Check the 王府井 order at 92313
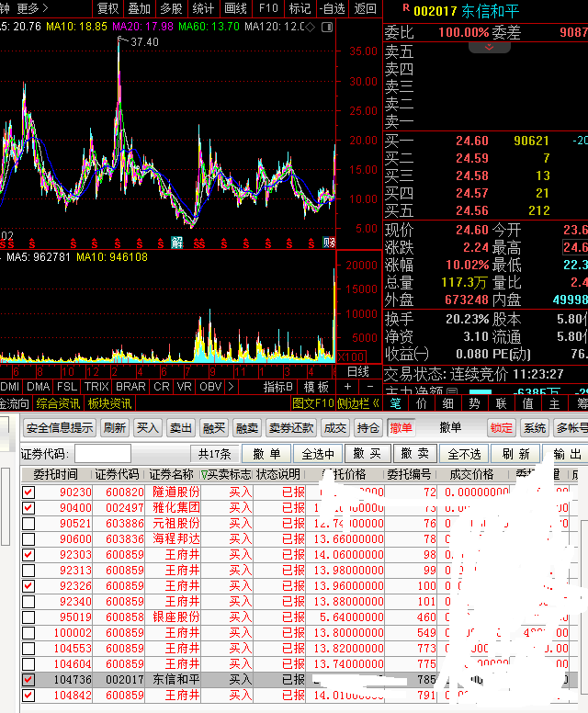 (28, 571)
